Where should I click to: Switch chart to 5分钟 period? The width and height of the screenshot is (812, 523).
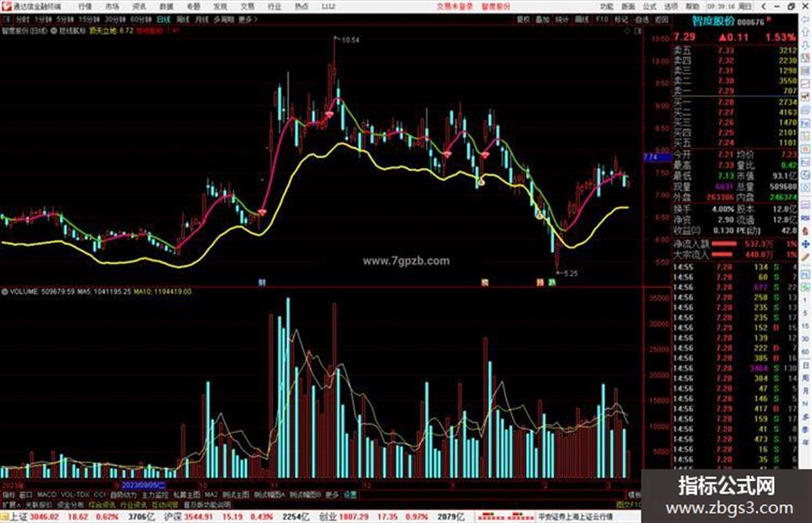65,19
